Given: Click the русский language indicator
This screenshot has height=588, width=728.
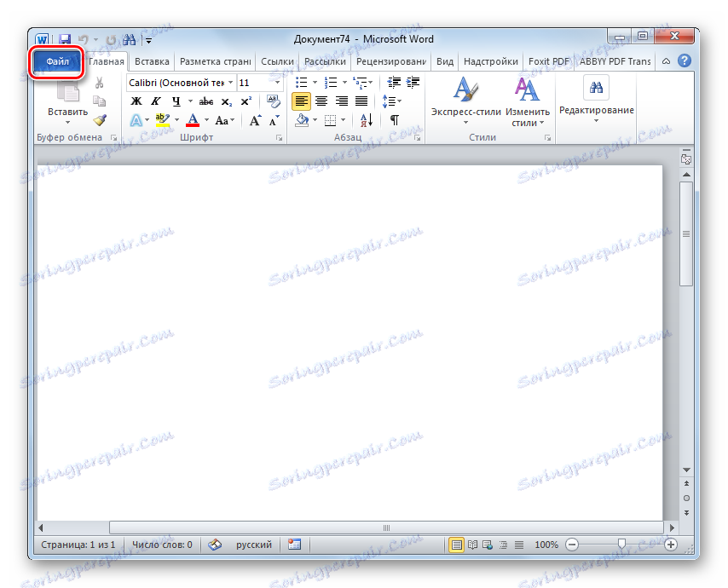Looking at the screenshot, I should tap(253, 545).
